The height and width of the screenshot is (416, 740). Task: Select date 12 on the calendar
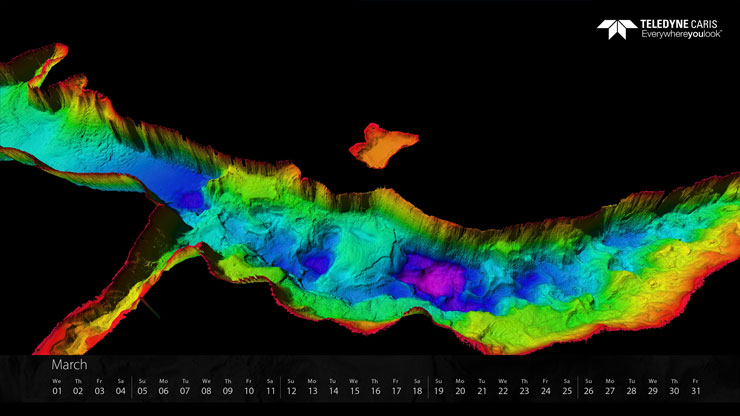click(291, 391)
